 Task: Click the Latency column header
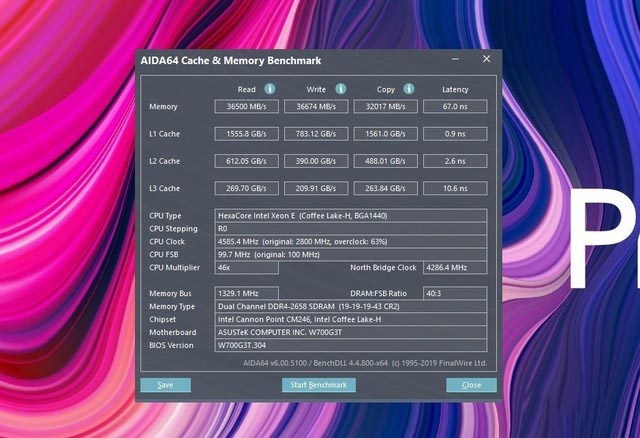[x=455, y=90]
